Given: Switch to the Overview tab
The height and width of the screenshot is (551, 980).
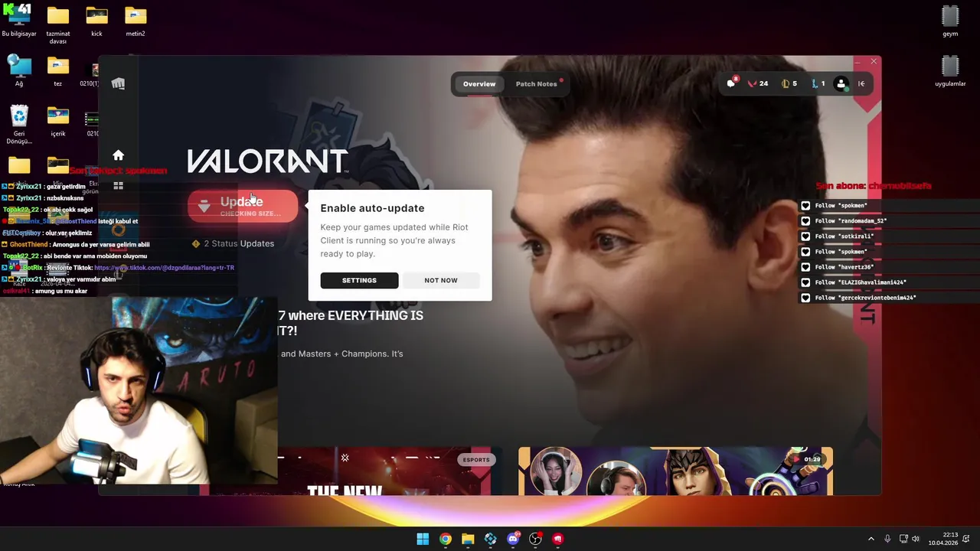Looking at the screenshot, I should (x=479, y=84).
